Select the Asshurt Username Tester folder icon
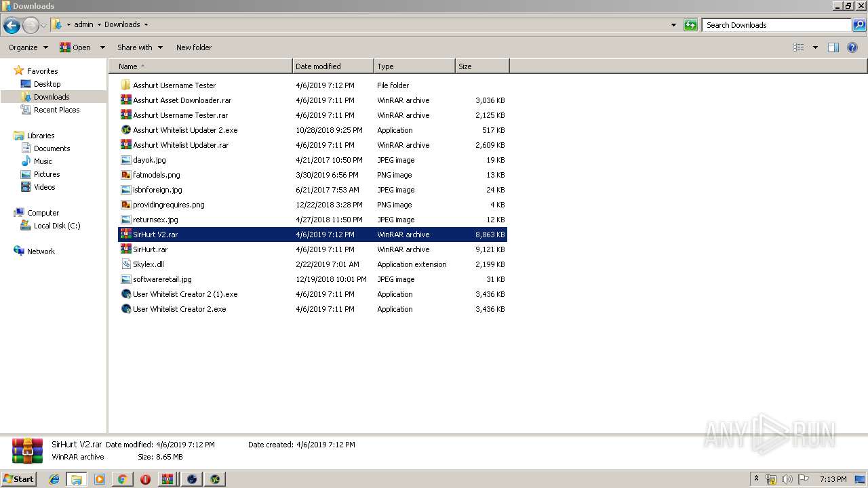868x488 pixels. click(125, 85)
